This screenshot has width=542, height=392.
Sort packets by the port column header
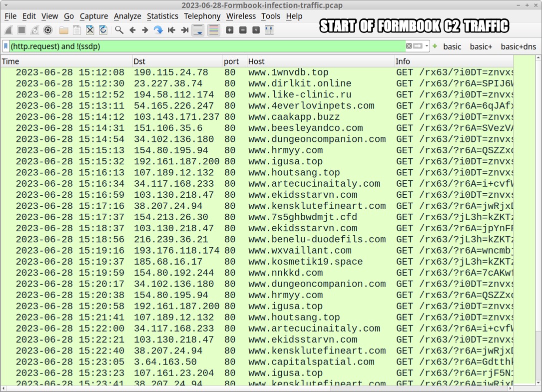pos(235,61)
